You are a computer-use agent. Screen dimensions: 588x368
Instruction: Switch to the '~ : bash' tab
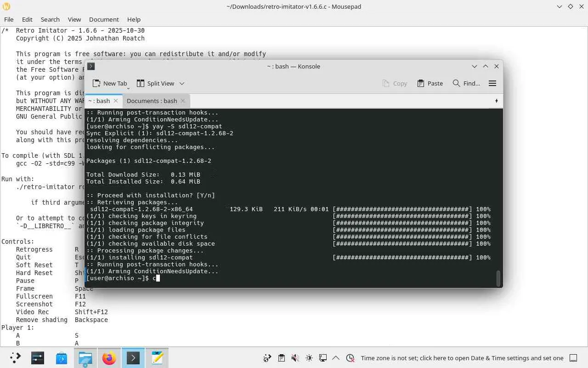click(99, 101)
